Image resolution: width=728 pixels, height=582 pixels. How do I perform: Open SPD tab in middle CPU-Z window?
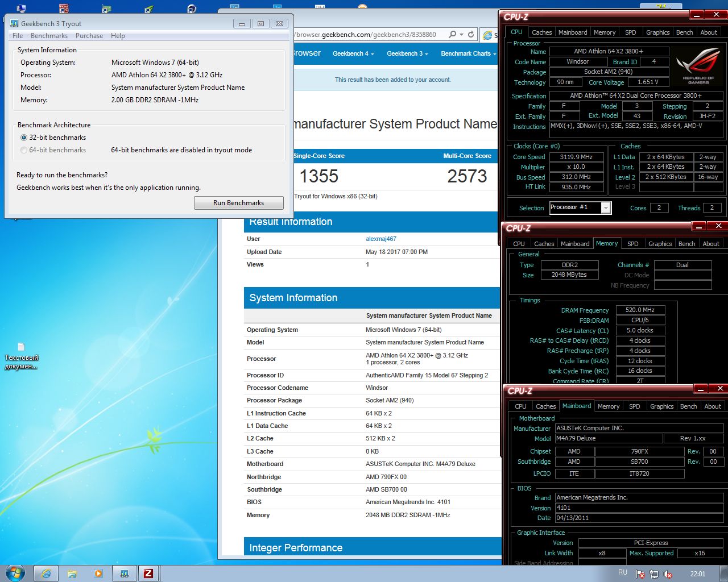point(632,244)
